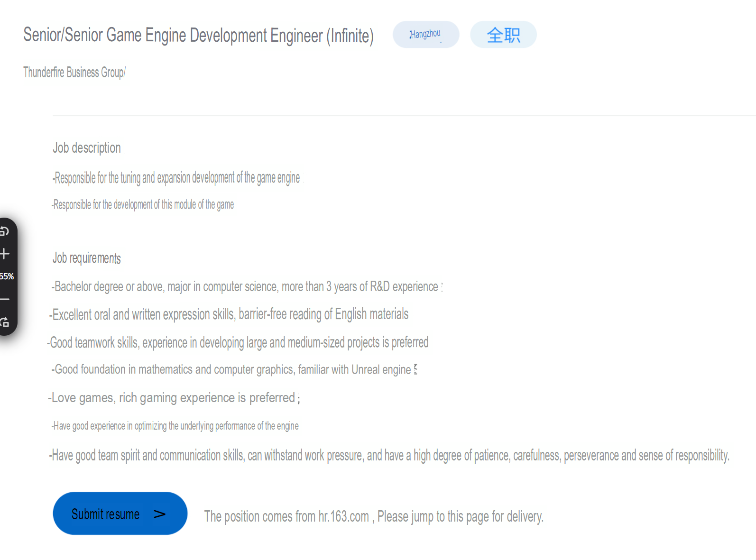Click the line about tuning and expansion development
Screen dimensions: 756x560
(176, 178)
